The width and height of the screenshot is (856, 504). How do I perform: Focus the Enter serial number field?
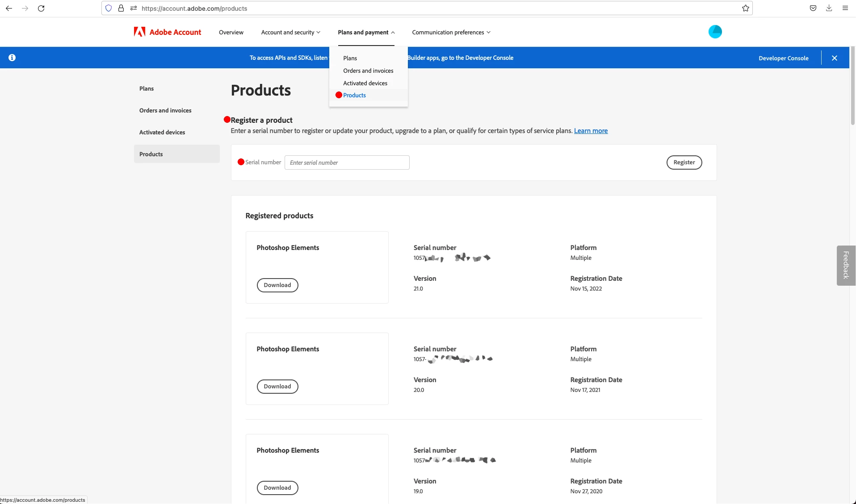pyautogui.click(x=347, y=162)
